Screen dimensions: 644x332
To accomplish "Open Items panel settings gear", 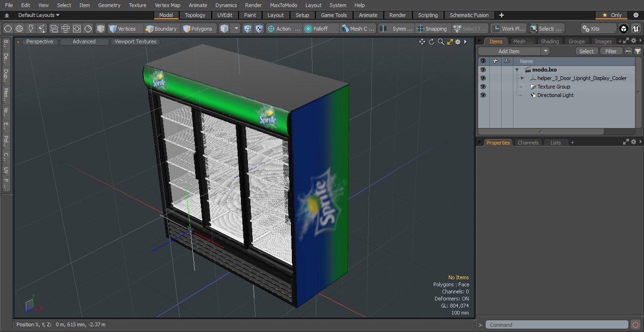I will [633, 41].
